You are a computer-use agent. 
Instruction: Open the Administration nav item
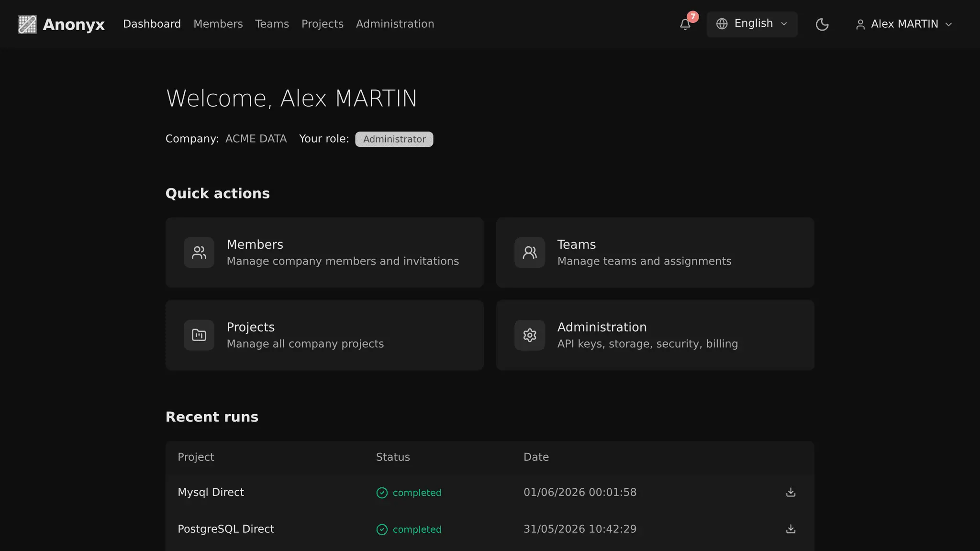point(395,24)
